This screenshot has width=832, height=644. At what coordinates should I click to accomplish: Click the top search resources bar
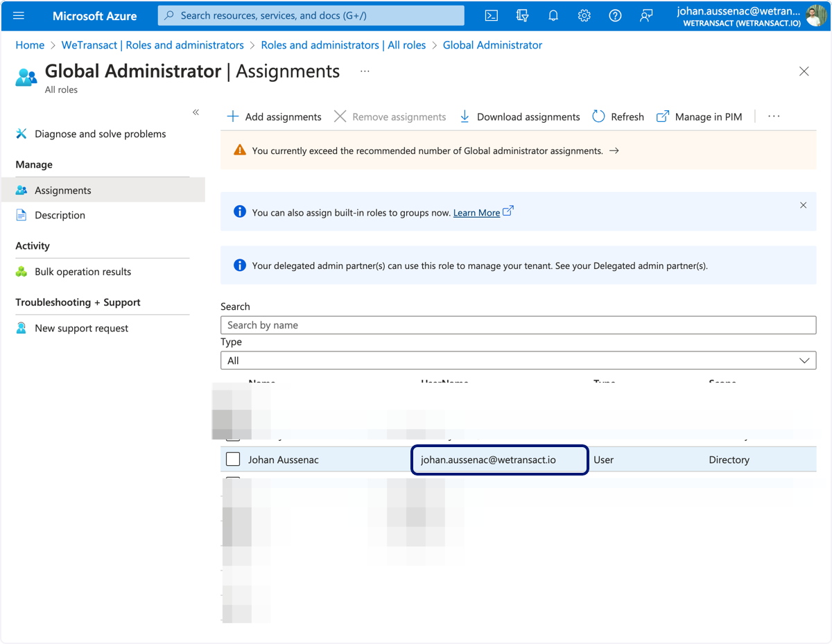click(311, 15)
